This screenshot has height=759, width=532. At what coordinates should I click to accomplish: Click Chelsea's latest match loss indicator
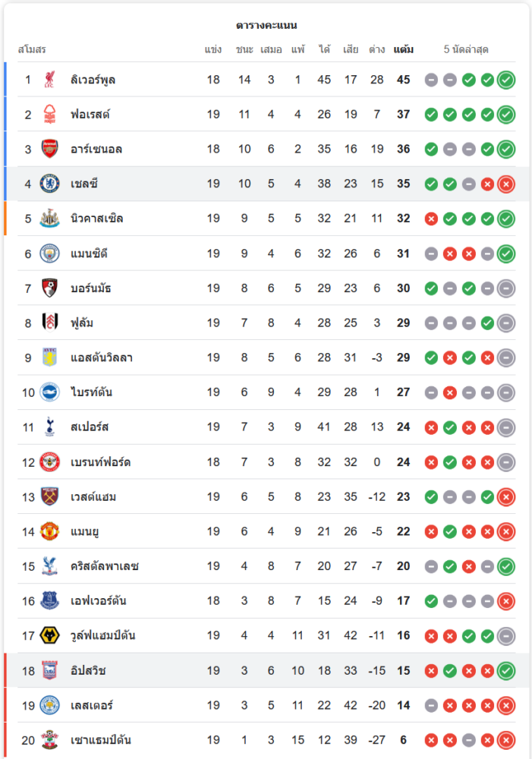pyautogui.click(x=506, y=184)
